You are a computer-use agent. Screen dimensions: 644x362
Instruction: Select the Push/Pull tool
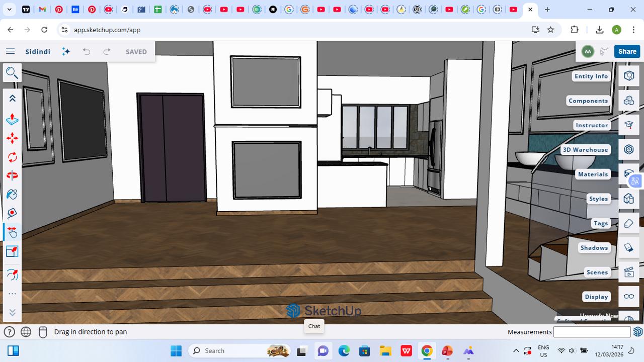click(12, 119)
